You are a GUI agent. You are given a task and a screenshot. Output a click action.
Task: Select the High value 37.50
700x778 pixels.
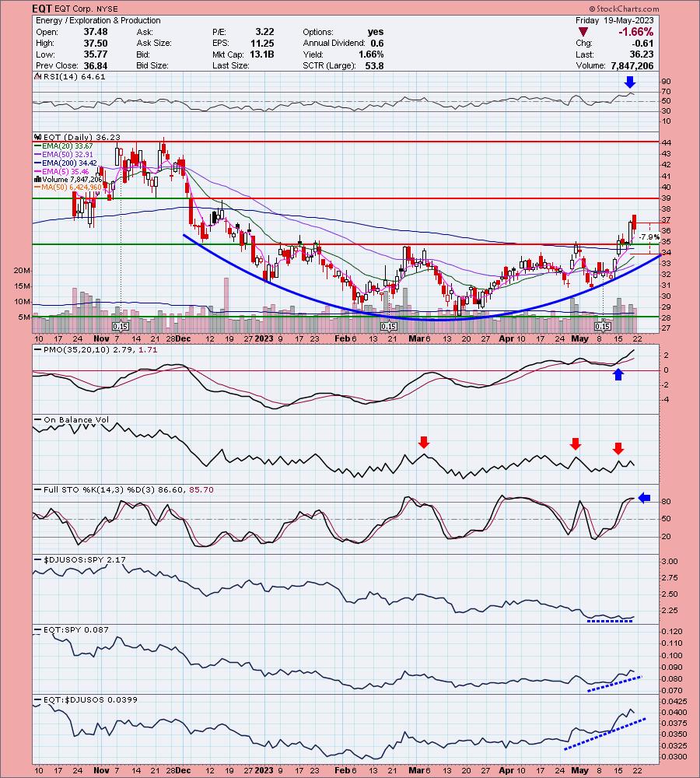coord(95,43)
